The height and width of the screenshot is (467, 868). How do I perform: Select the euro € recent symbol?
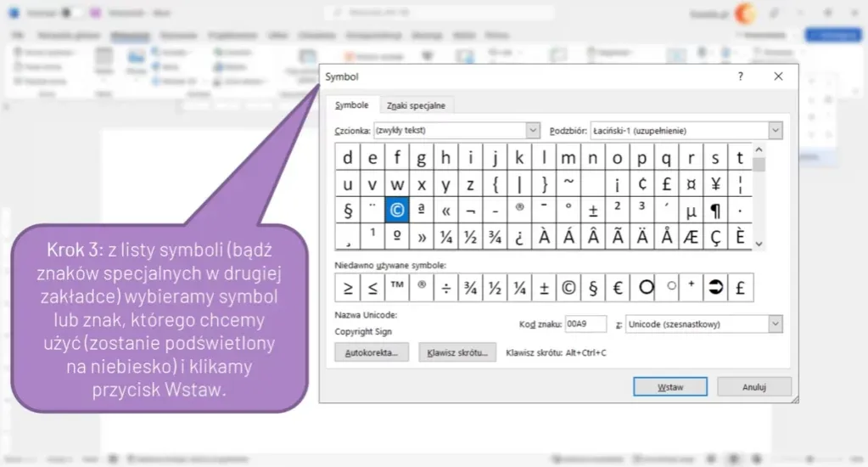click(x=617, y=288)
